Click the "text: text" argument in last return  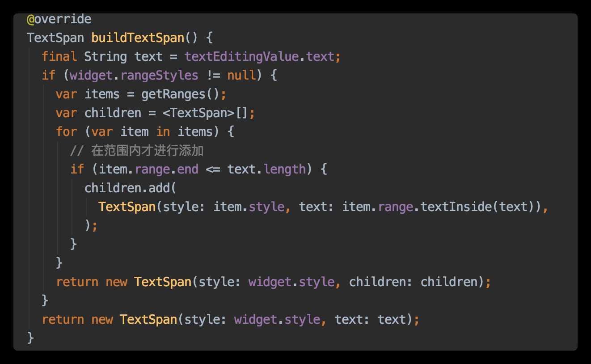(x=371, y=319)
